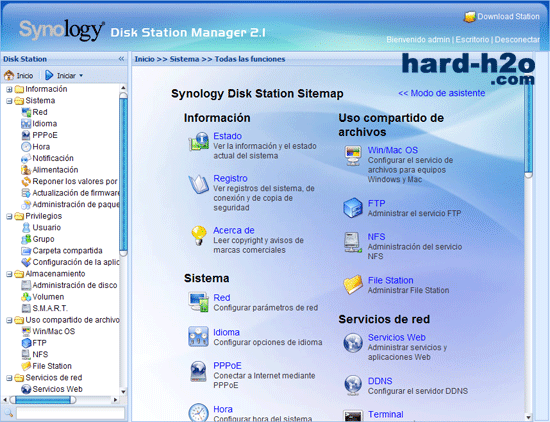Click the Terminal icon in sitemap
Screen dimensions: 550x422
pyautogui.click(x=353, y=416)
